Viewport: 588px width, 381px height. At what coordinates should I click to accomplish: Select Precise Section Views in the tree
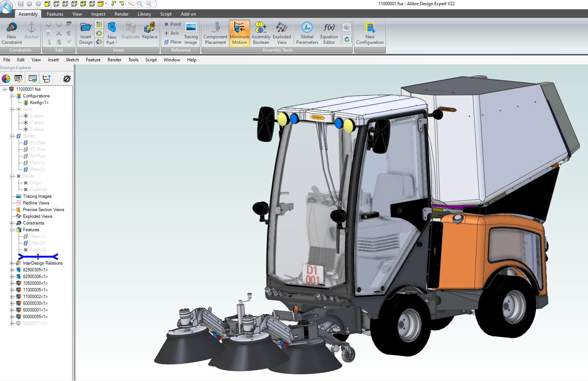coord(44,210)
